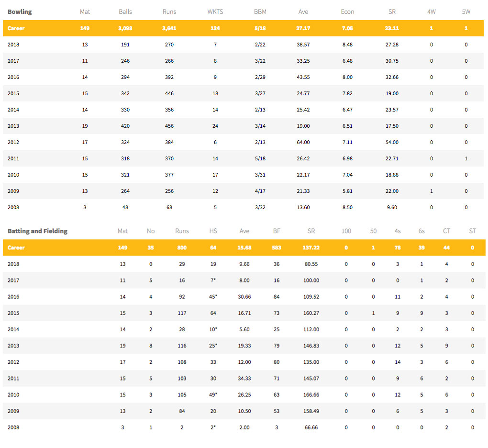488x448 pixels.
Task: Select the HS column header
Action: click(213, 231)
